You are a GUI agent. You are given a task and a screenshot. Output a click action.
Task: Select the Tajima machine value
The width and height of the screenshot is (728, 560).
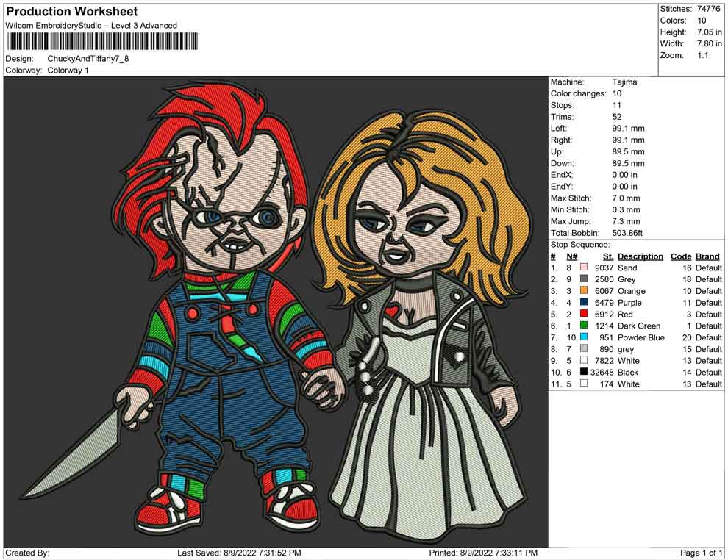pos(624,82)
